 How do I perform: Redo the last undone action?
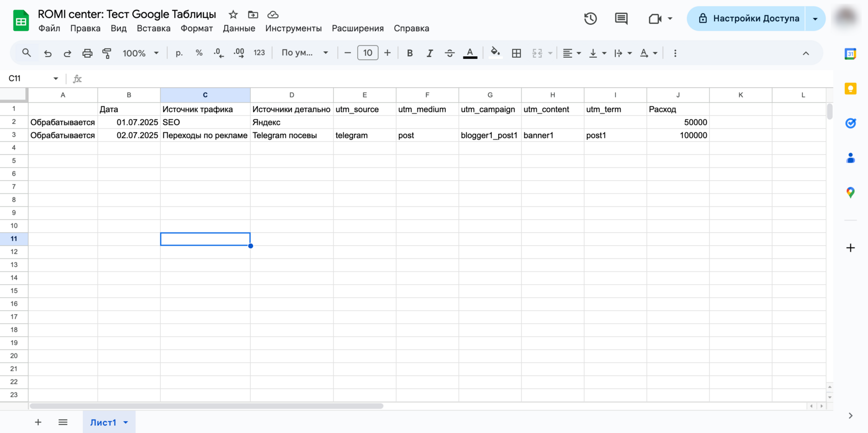[x=67, y=53]
